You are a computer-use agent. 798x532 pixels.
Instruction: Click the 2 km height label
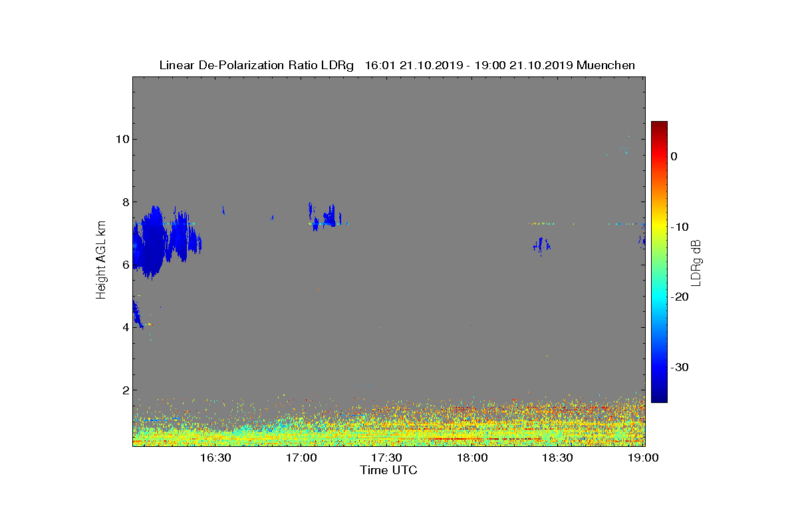point(124,390)
